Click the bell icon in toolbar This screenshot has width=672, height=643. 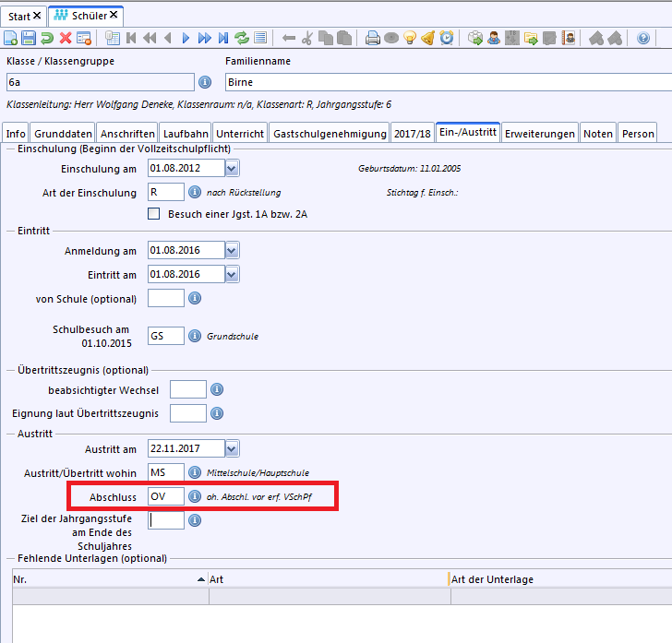click(x=428, y=38)
